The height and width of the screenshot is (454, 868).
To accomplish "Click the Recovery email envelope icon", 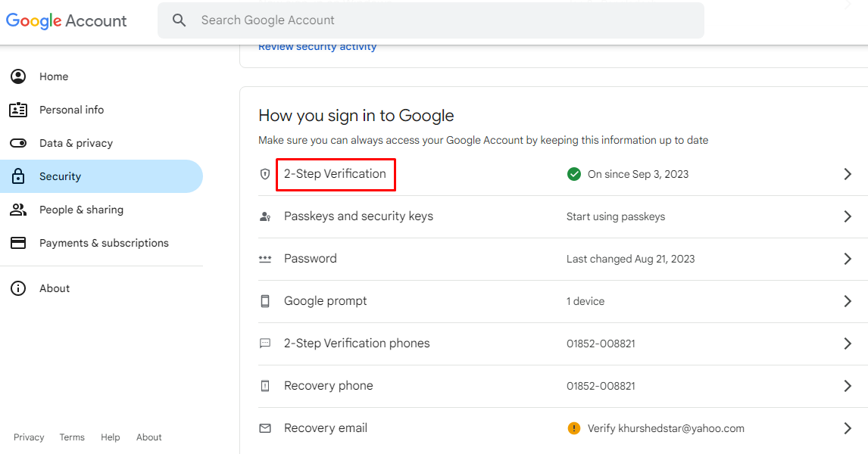I will click(265, 428).
